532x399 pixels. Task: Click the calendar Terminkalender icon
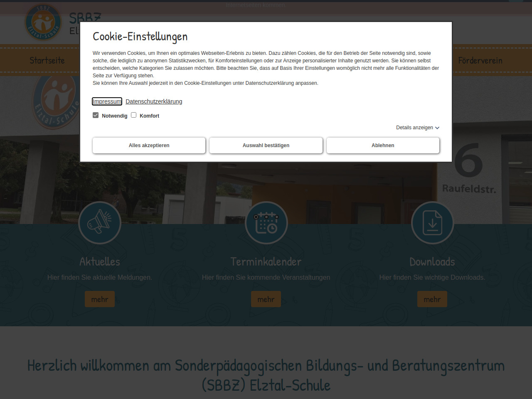coord(266,223)
